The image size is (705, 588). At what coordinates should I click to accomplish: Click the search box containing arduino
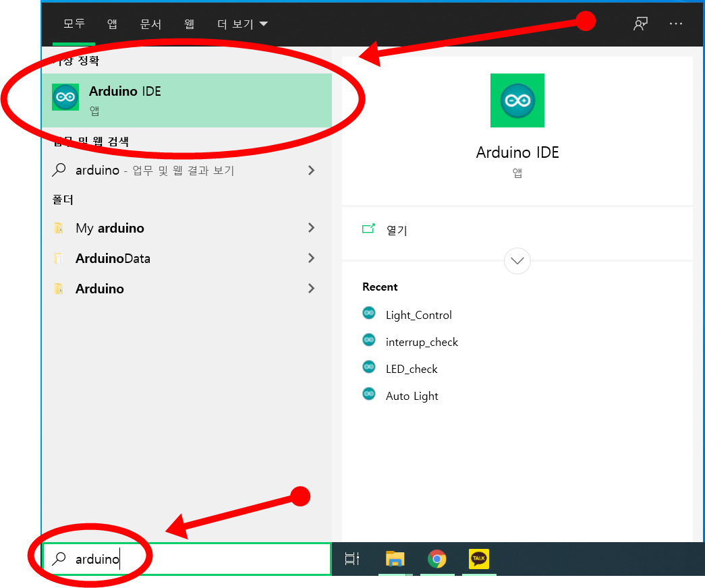(187, 559)
